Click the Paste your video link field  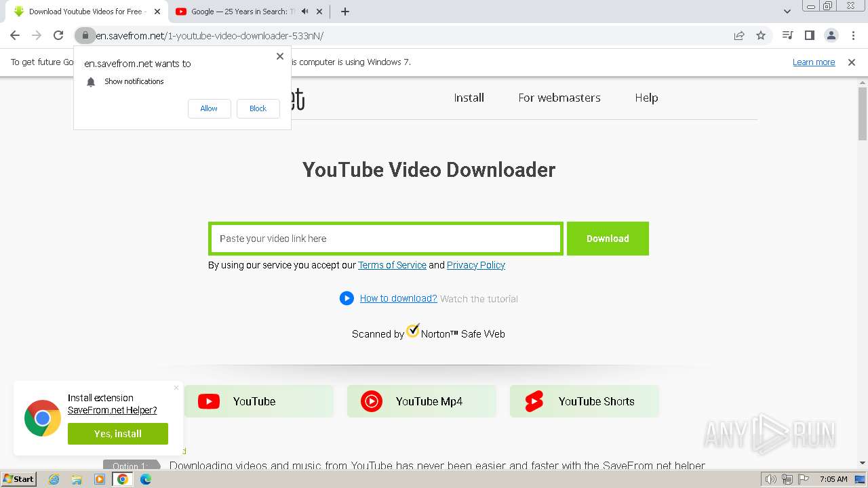tap(386, 239)
